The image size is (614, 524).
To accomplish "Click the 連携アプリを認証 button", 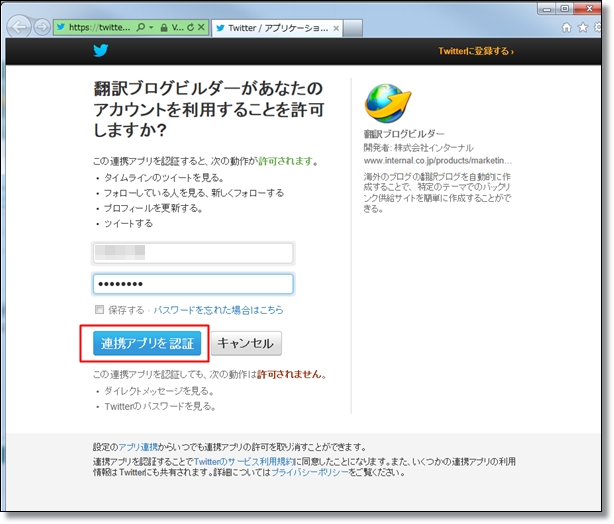I will [x=145, y=344].
